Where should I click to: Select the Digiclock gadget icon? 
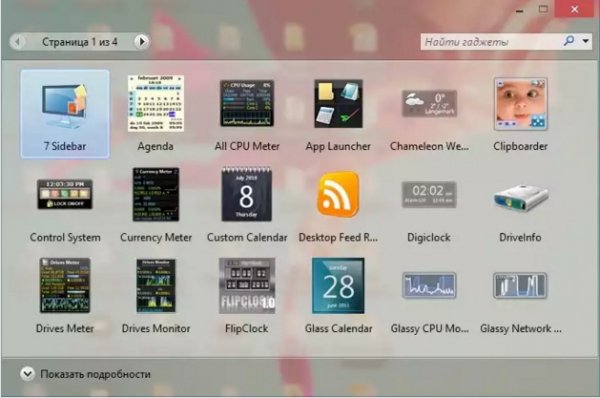(x=429, y=194)
